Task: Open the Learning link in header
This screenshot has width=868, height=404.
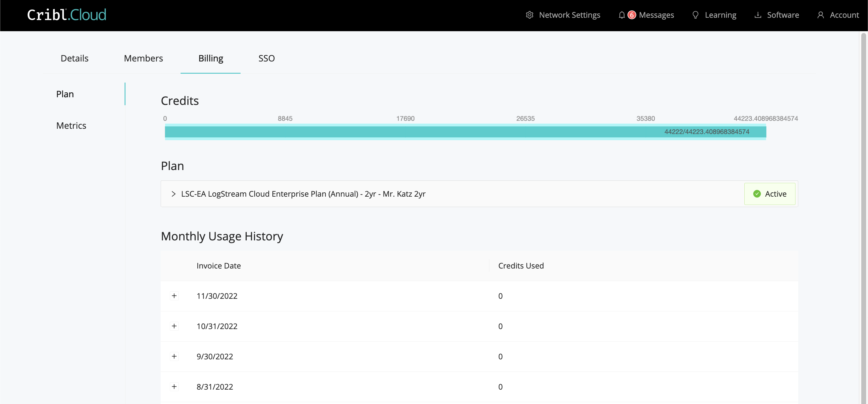Action: click(720, 15)
